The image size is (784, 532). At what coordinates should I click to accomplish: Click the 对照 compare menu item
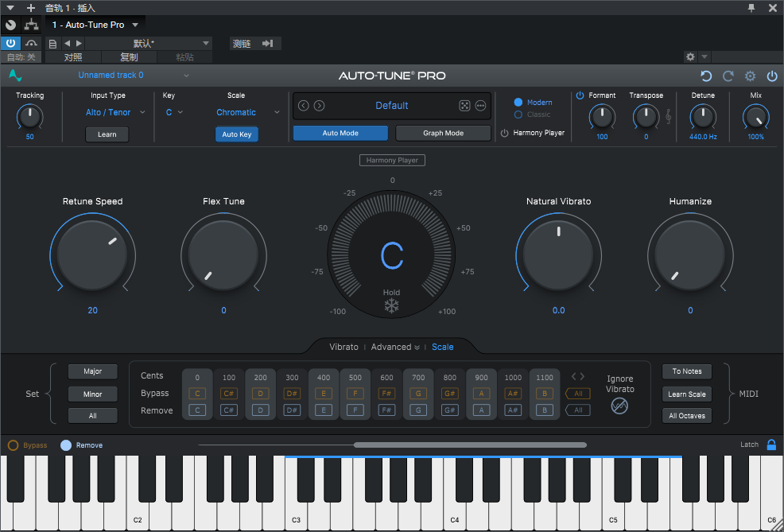coord(73,57)
